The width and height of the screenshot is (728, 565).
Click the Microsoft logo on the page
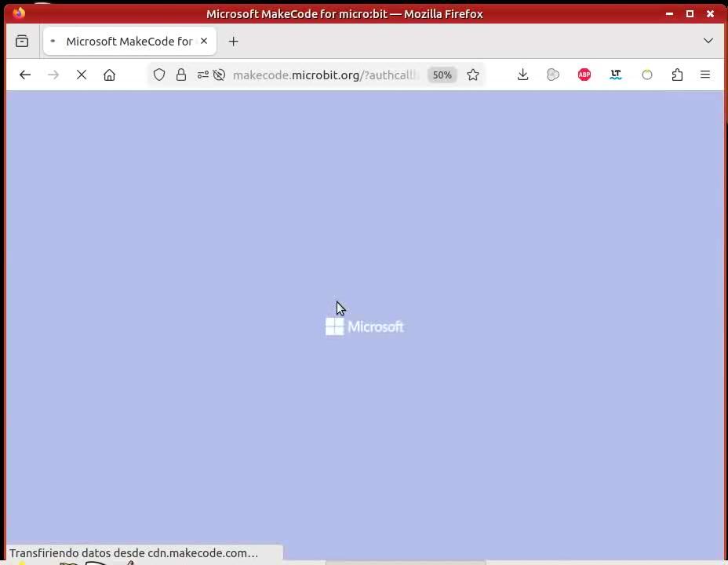pyautogui.click(x=365, y=326)
